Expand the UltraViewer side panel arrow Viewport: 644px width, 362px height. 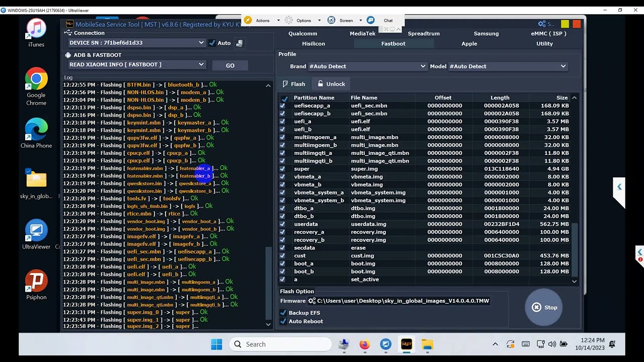pos(619,187)
